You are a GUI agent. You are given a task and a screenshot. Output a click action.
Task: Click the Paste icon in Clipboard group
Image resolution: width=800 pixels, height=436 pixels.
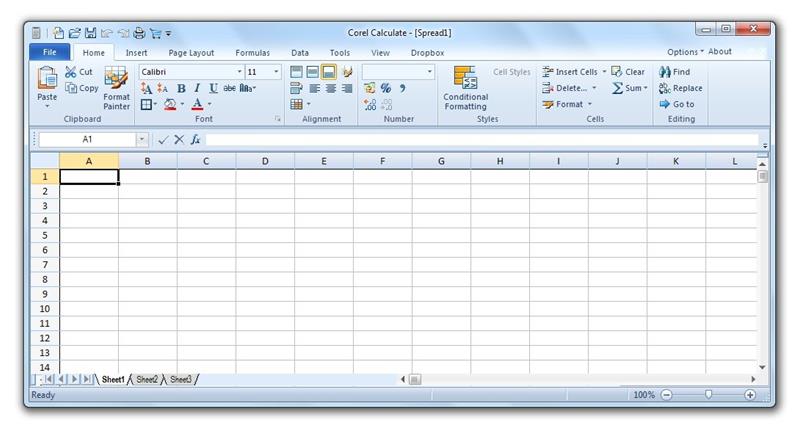click(x=47, y=80)
